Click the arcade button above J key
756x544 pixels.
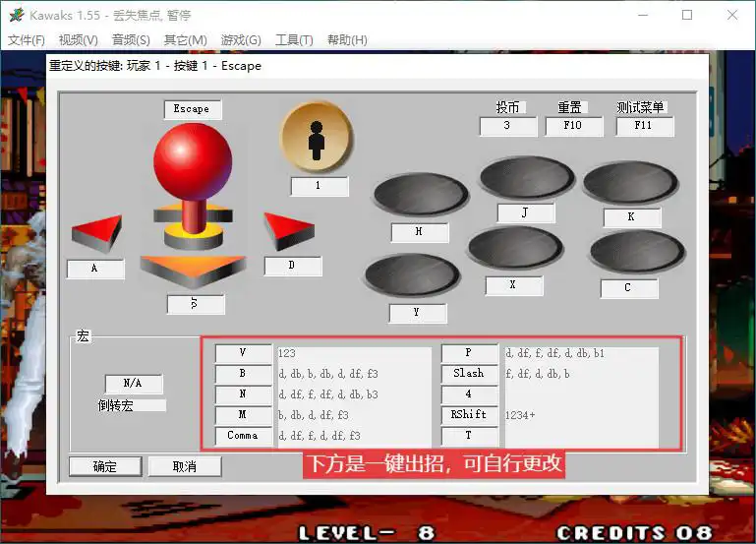click(527, 178)
